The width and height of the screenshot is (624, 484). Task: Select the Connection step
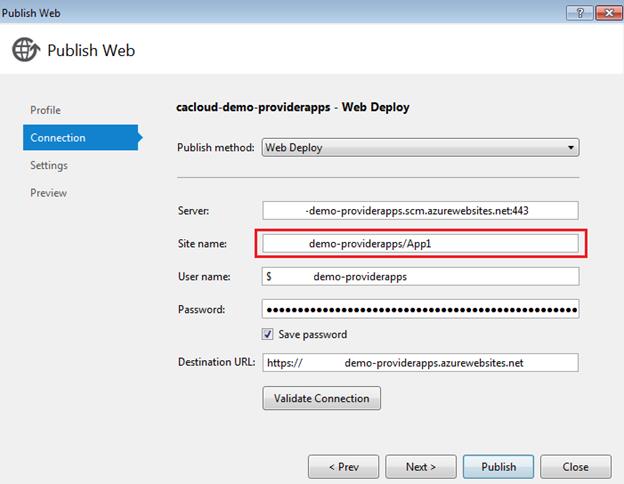(80, 137)
